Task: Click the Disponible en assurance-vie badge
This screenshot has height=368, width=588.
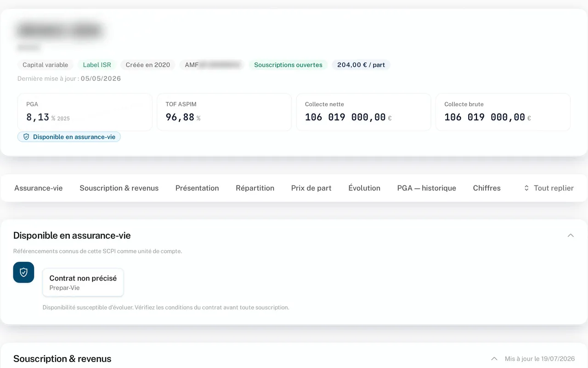Action: click(69, 137)
